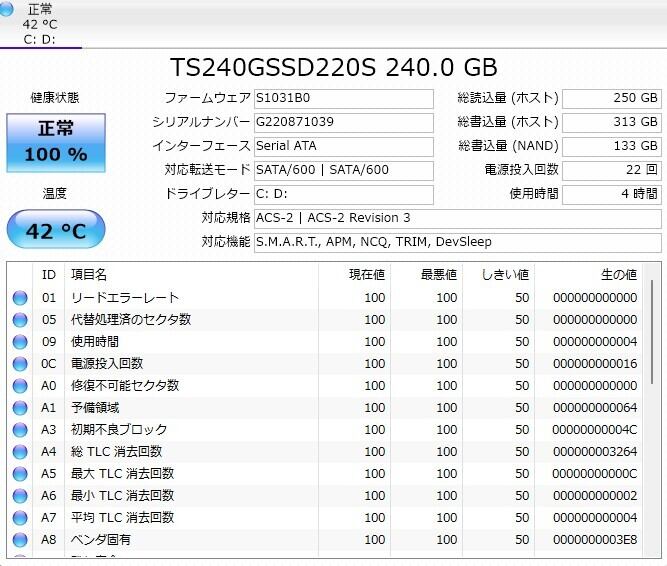Click the firmware field S1031B0
Screen dimensions: 667x566
(343, 98)
